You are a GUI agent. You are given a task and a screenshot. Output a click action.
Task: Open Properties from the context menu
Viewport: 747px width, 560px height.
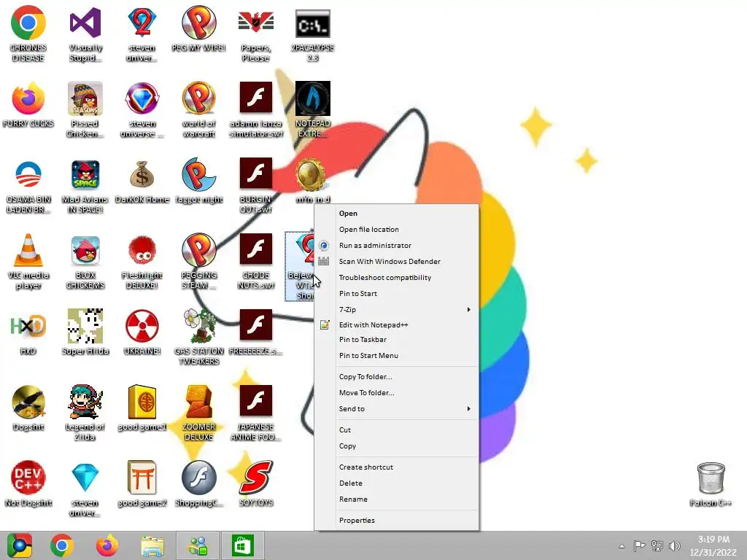point(397,521)
